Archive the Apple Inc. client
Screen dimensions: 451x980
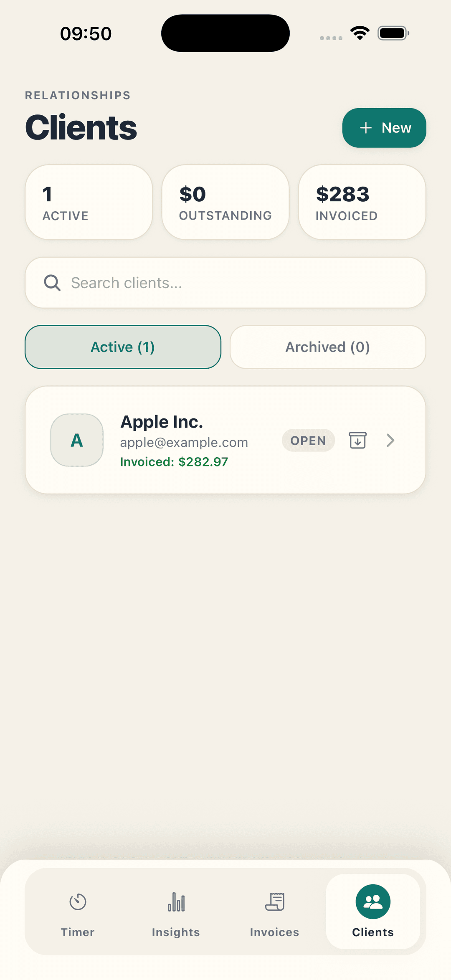point(357,440)
